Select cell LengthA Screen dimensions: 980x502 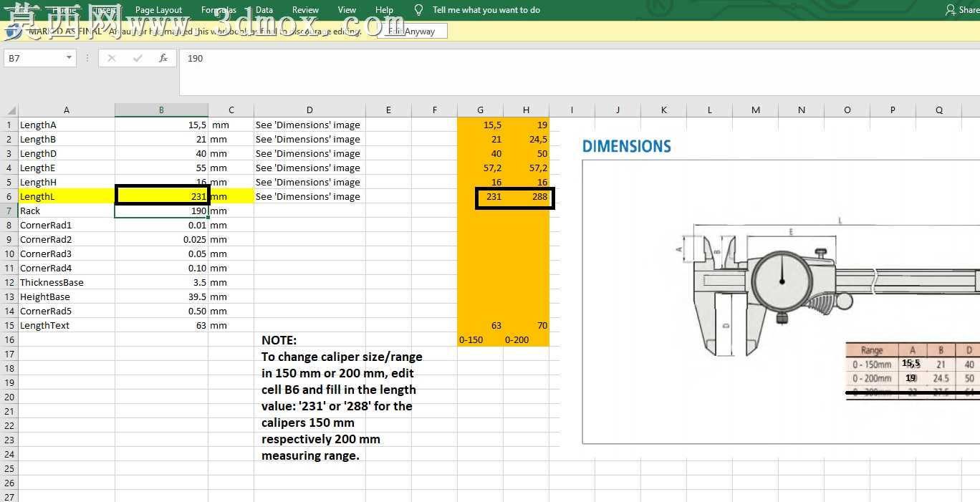(67, 125)
